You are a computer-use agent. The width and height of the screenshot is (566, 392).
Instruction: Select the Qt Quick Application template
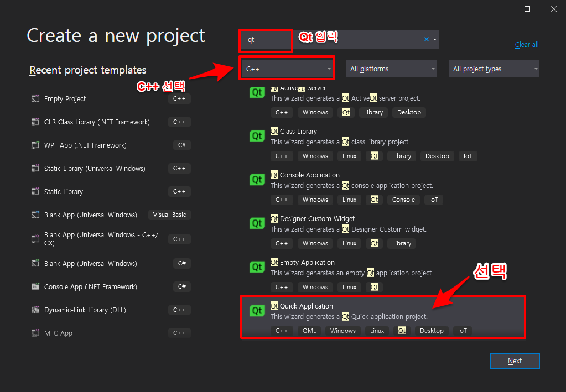(383, 317)
